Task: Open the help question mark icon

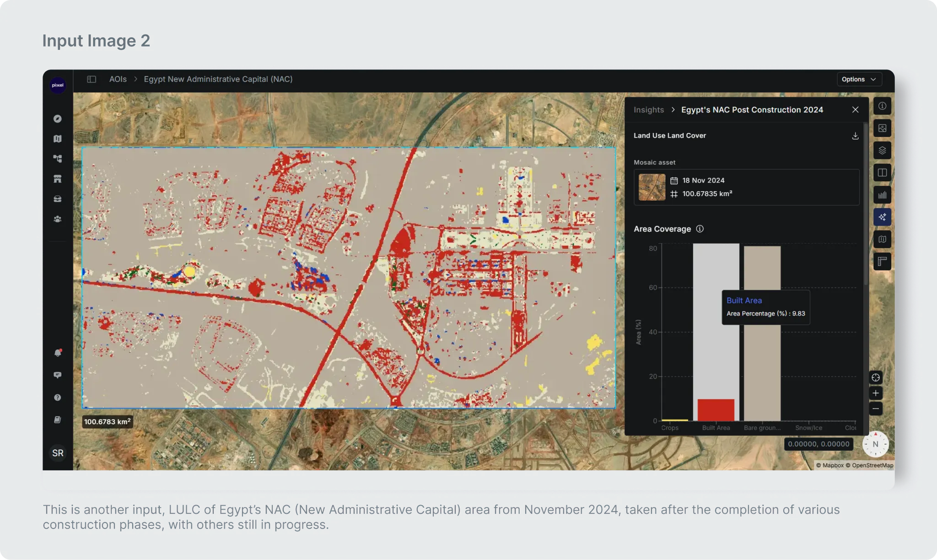Action: pos(58,398)
